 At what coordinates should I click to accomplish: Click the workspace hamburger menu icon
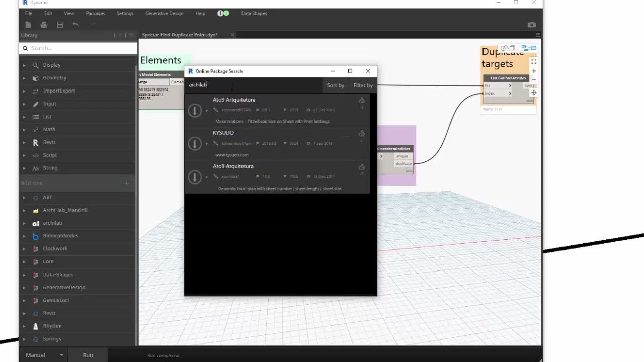538,35
